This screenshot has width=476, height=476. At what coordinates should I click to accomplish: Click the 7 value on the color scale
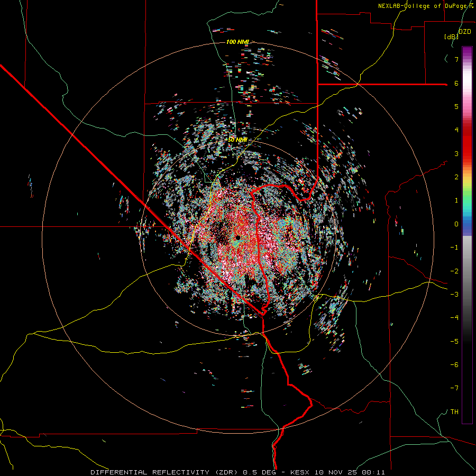(456, 59)
